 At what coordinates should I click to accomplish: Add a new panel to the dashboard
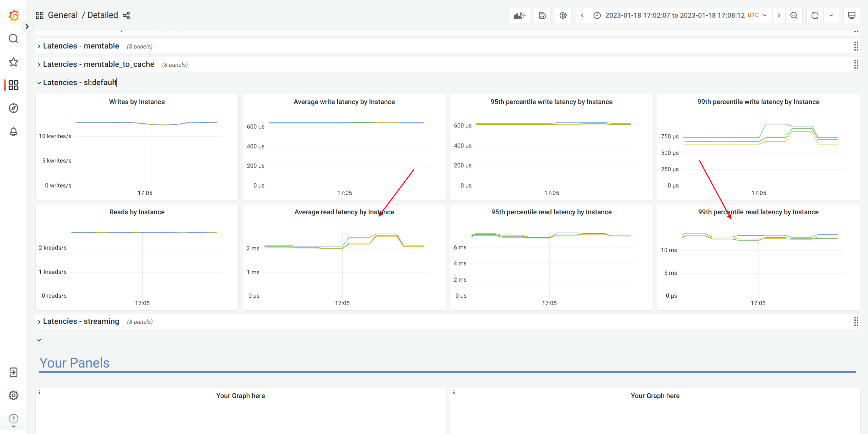520,15
